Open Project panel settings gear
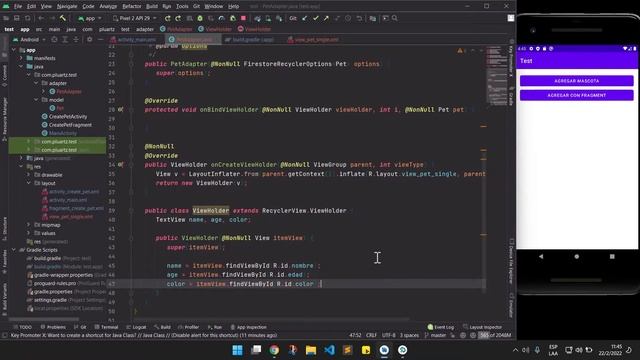The height and width of the screenshot is (360, 640). pos(89,40)
